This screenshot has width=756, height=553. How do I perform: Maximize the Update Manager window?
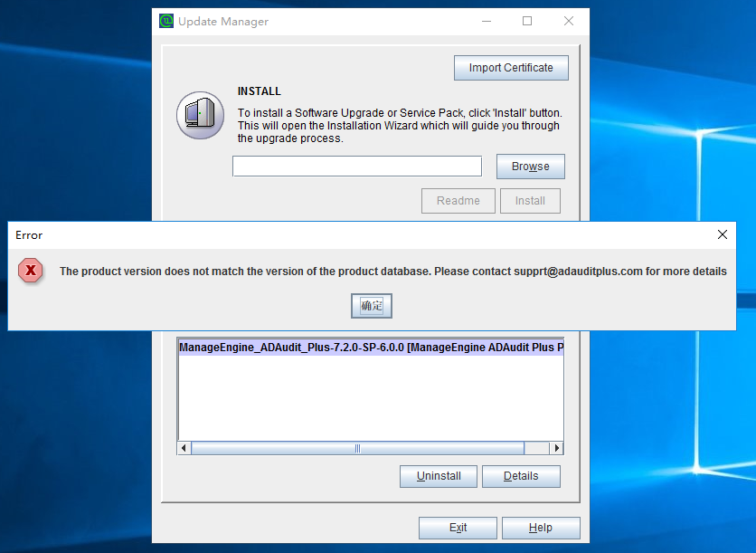tap(527, 21)
